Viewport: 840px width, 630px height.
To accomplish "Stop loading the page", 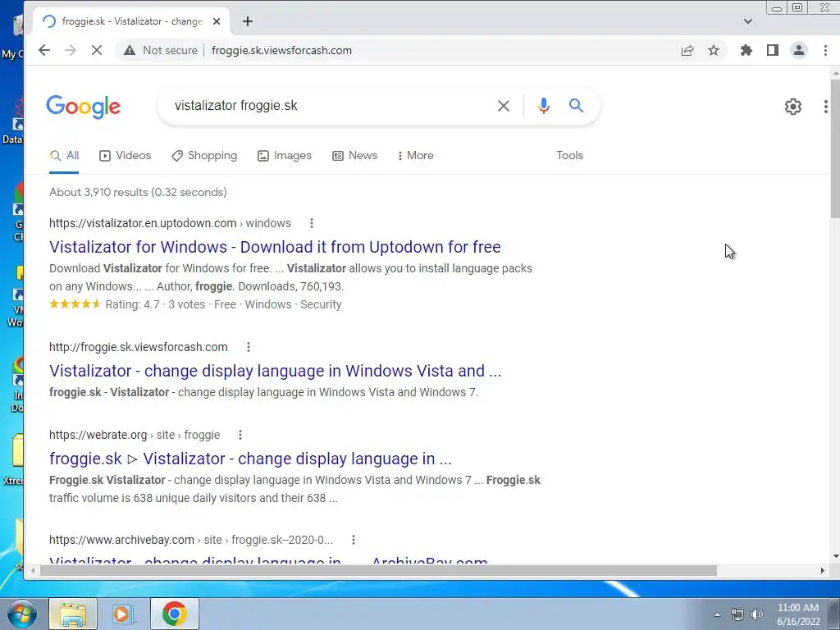I will tap(97, 50).
